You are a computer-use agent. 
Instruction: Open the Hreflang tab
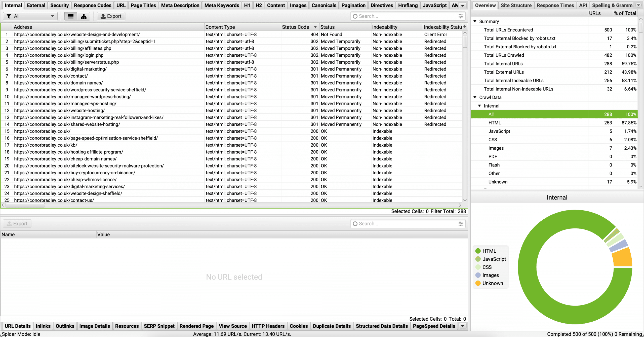point(408,5)
